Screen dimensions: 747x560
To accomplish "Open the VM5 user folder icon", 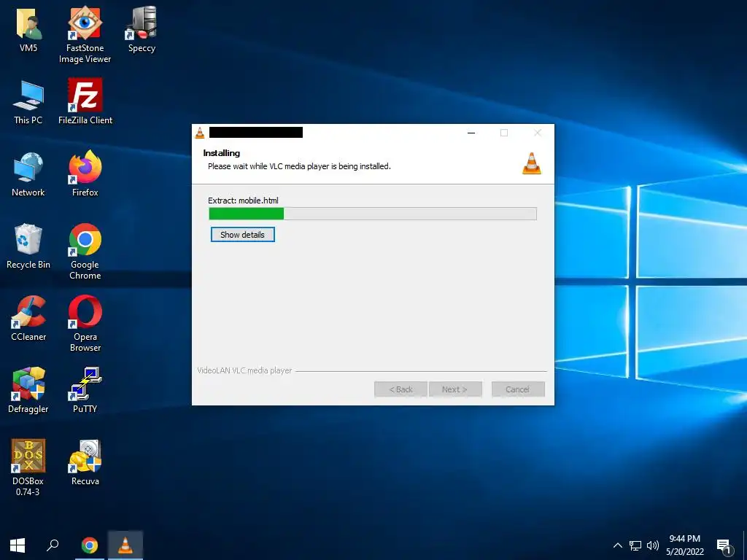I will tap(28, 29).
